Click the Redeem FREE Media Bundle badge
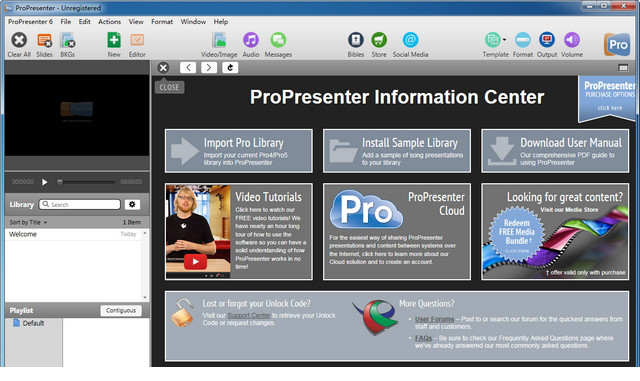The width and height of the screenshot is (640, 381). [517, 234]
